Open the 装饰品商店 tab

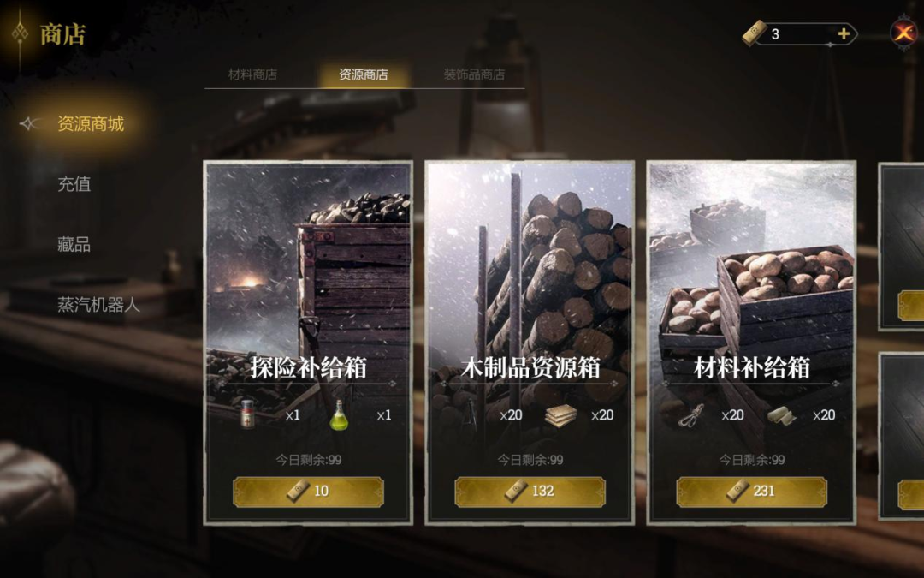[x=474, y=74]
